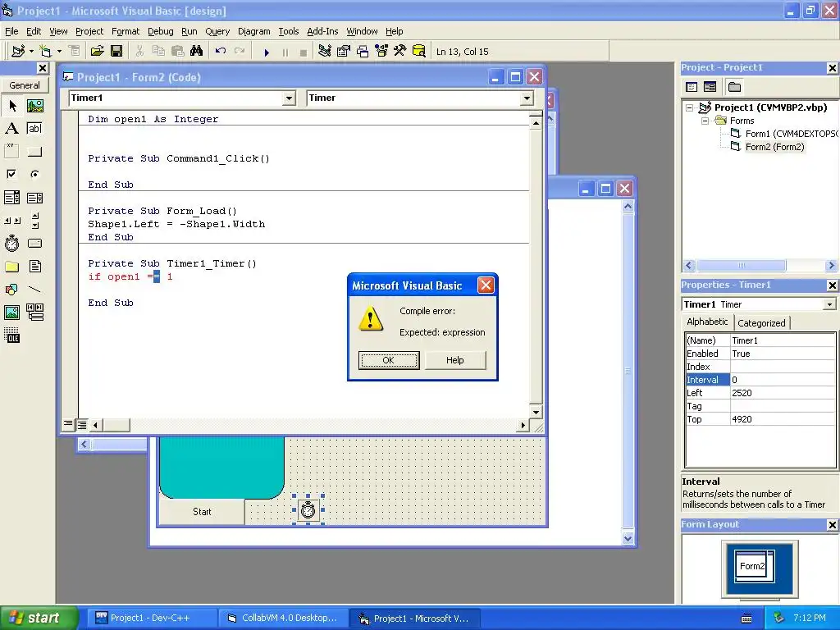This screenshot has height=630, width=840.
Task: Select the Timer tool in toolbox
Action: [11, 243]
